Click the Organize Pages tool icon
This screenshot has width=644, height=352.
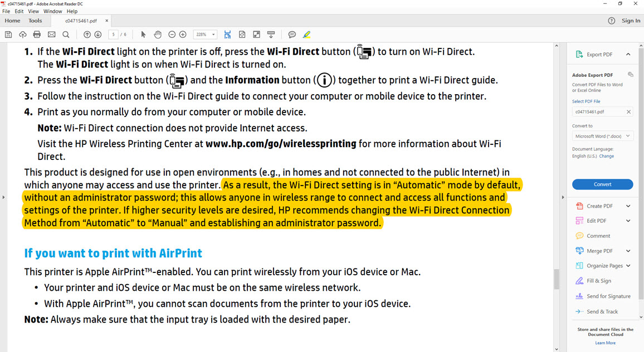point(579,266)
